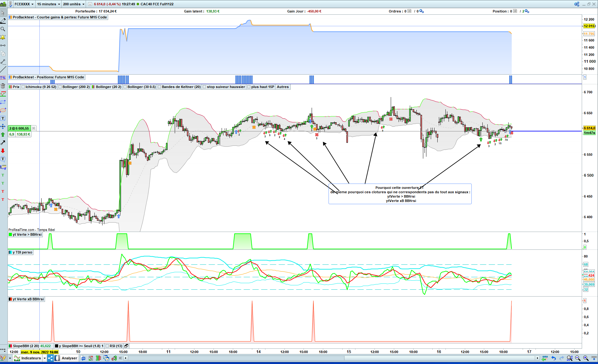The height and width of the screenshot is (364, 598).
Task: Open workspace settings gears icon at top right
Action: pos(577,4)
